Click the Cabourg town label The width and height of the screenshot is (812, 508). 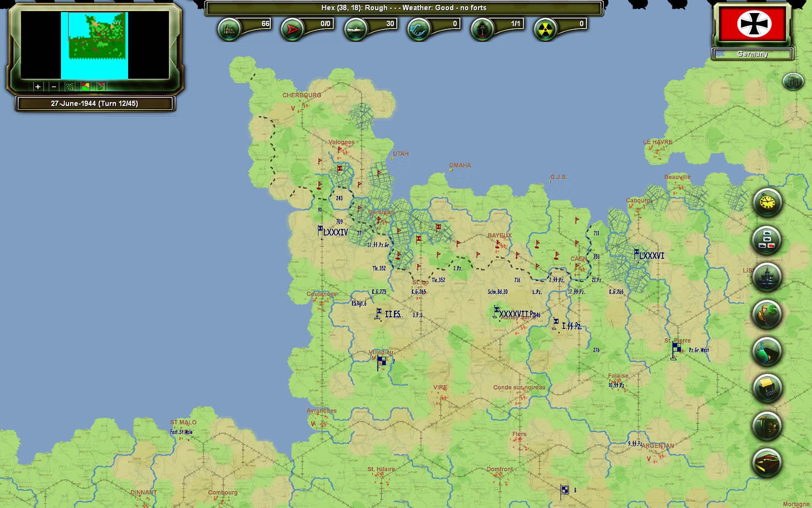(x=638, y=200)
